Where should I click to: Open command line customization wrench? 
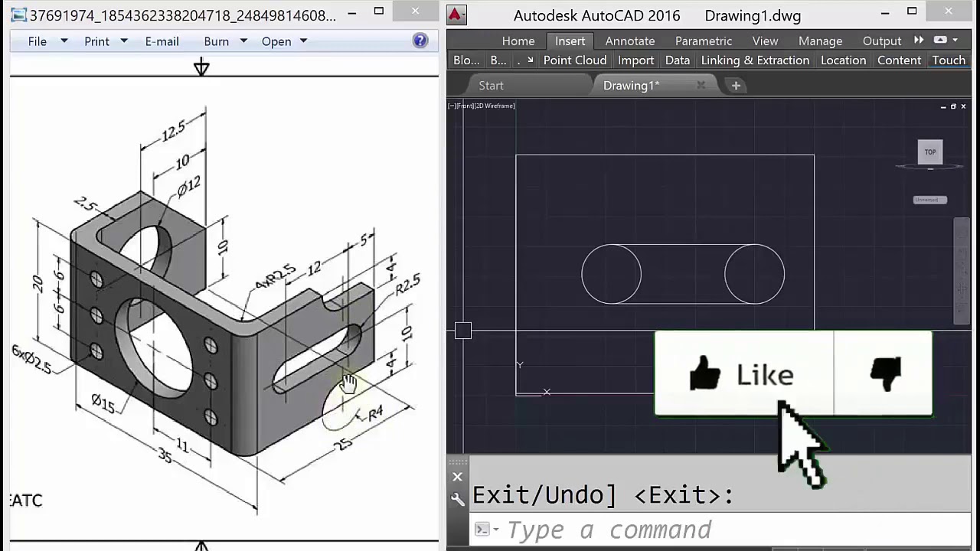[x=457, y=500]
